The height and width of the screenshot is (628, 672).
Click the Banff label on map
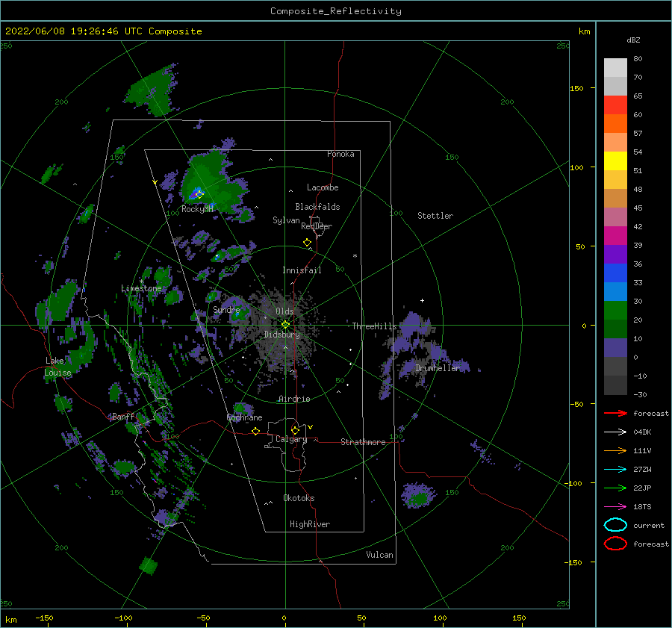pos(123,417)
